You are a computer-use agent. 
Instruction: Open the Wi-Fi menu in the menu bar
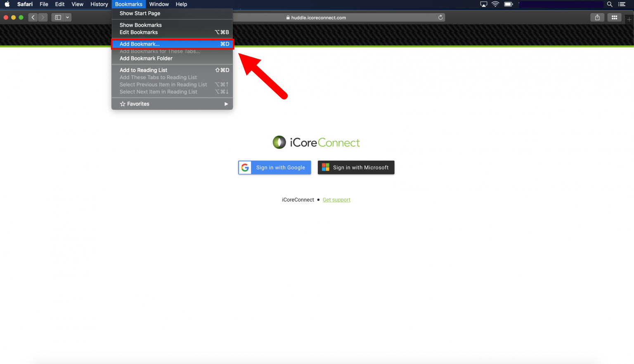(x=495, y=4)
